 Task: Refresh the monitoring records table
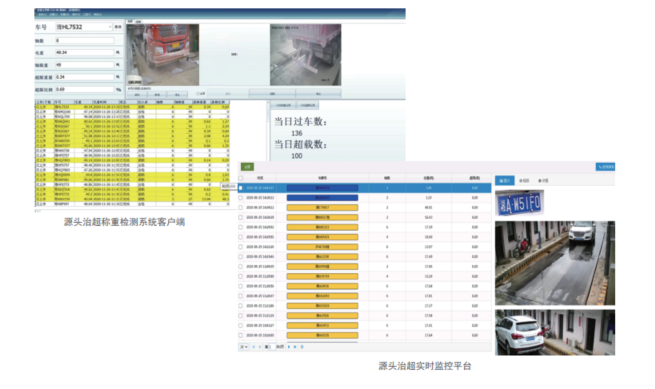pos(302,347)
